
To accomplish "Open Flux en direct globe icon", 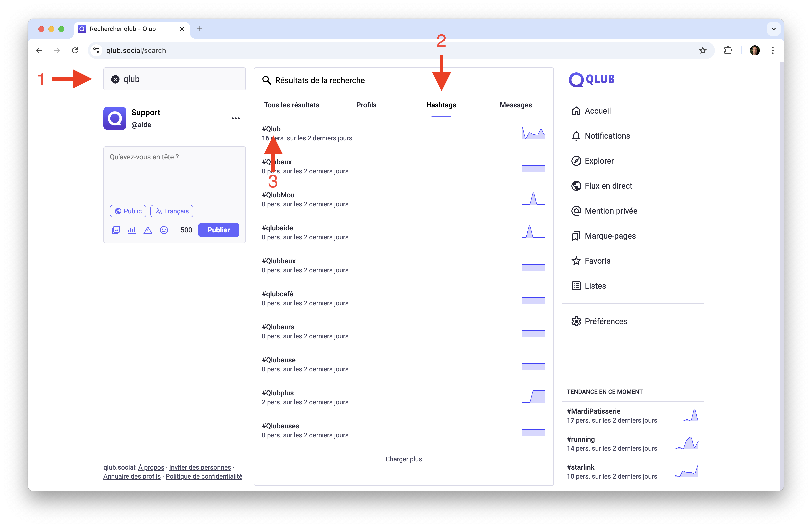I will point(576,186).
